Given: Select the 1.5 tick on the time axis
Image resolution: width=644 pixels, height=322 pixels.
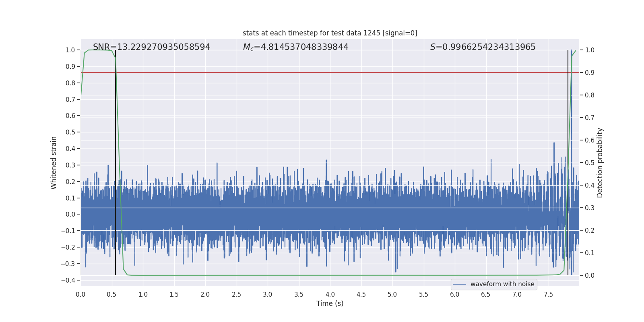Looking at the screenshot, I should point(174,294).
